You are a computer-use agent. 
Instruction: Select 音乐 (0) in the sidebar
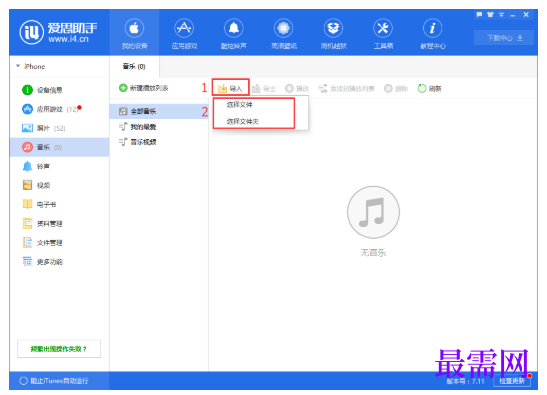pos(60,147)
